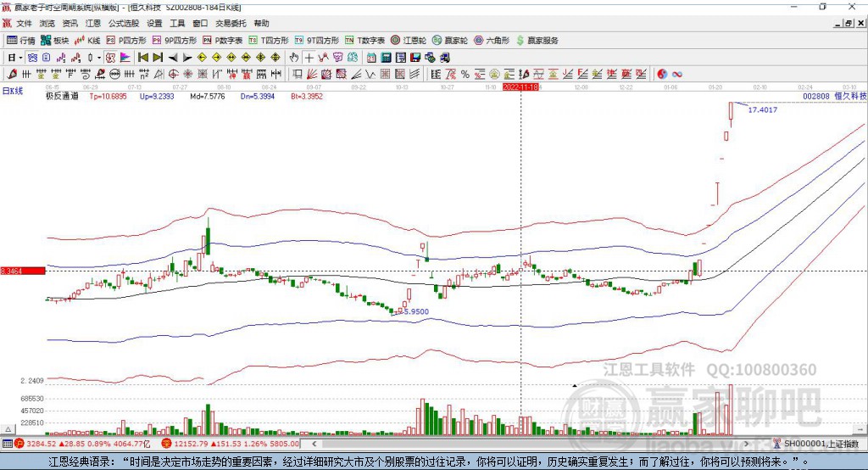This screenshot has width=868, height=470.
Task: Click the 日K线 label
Action: coord(13,91)
